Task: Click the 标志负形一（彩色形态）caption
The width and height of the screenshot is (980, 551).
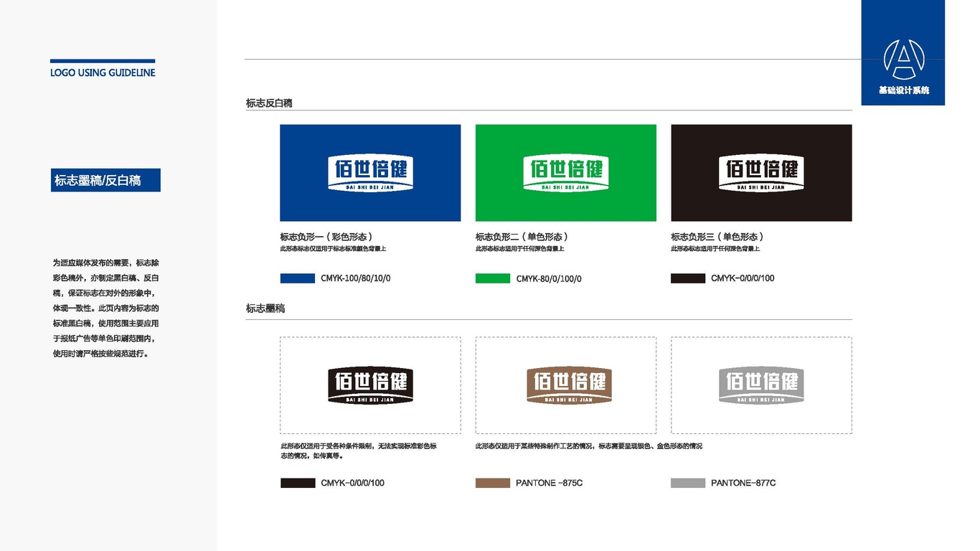Action: point(326,237)
